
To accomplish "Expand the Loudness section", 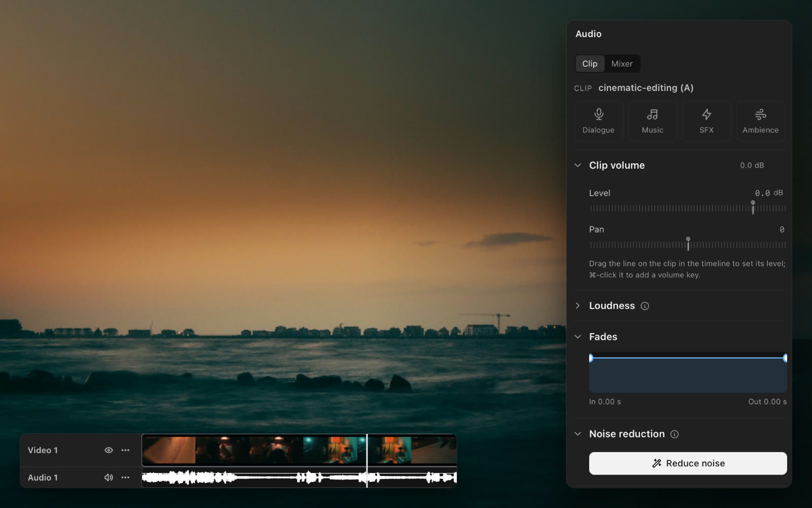I will coord(578,306).
